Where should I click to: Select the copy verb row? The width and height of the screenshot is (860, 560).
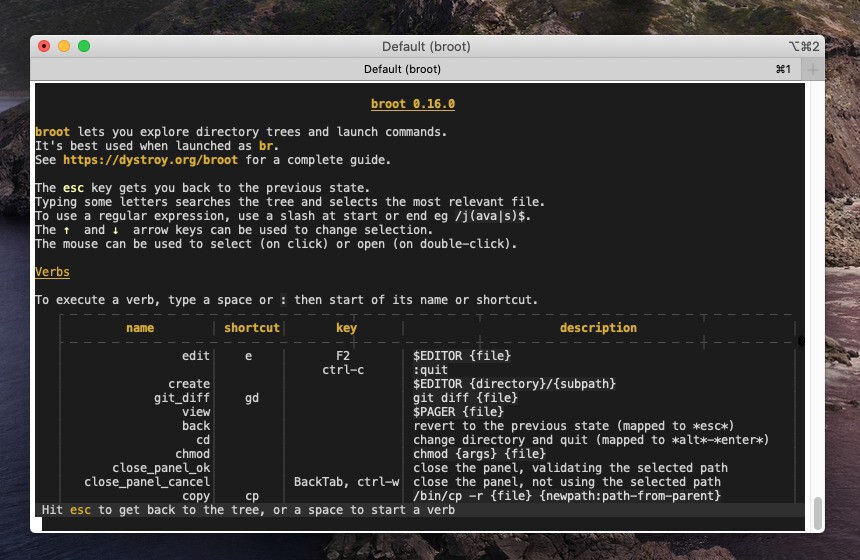(196, 496)
